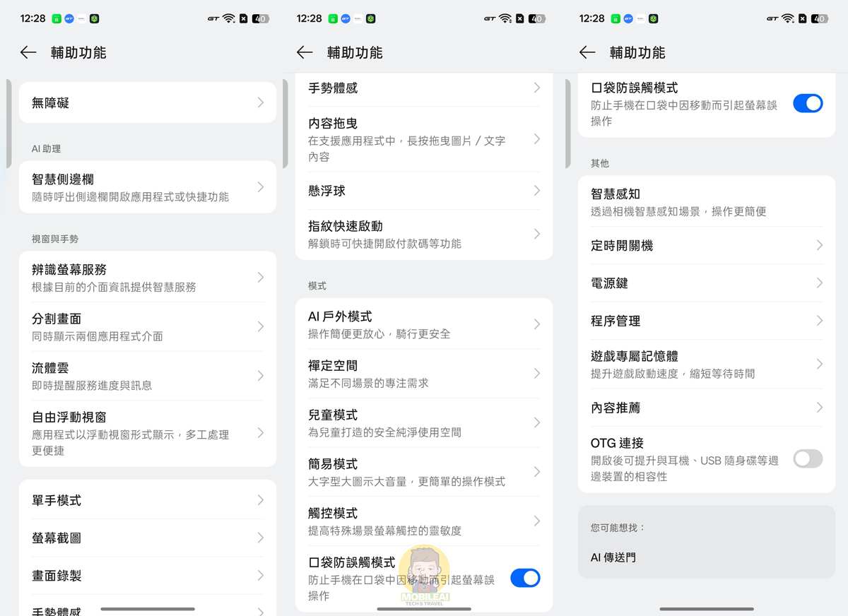Open the 內容拖曳 option
848x616 pixels.
(x=424, y=139)
